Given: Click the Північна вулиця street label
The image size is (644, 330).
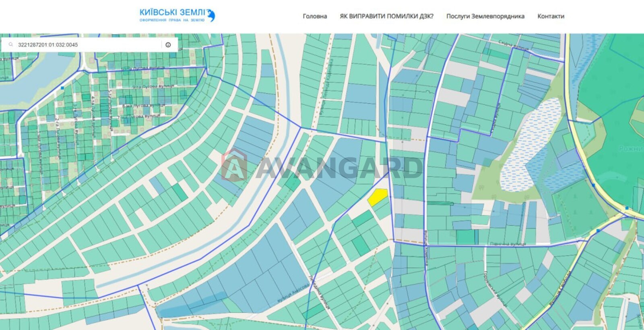Looking at the screenshot, I should 508,244.
